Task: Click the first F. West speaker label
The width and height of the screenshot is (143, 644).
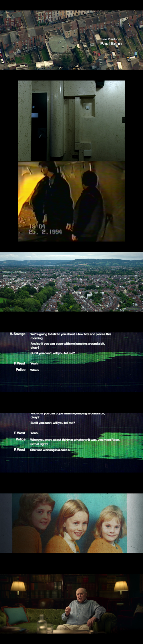Action: (19, 363)
